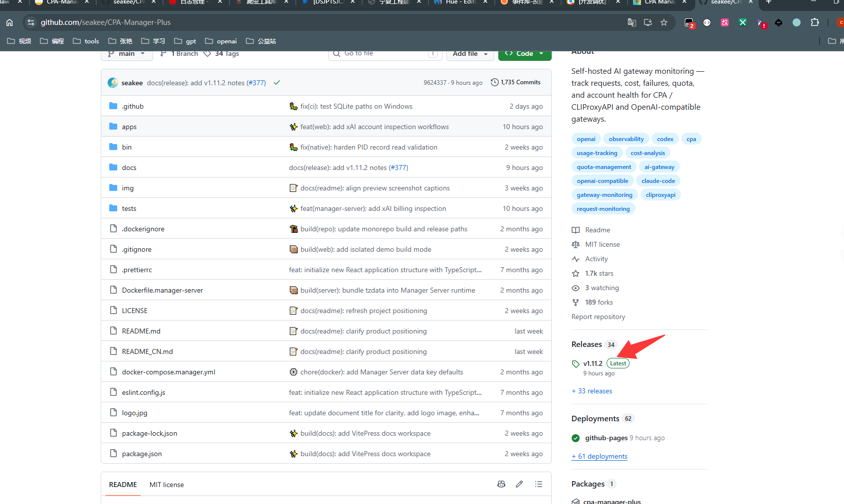This screenshot has height=504, width=844.
Task: Click the Copilot icon in README header
Action: [x=501, y=484]
